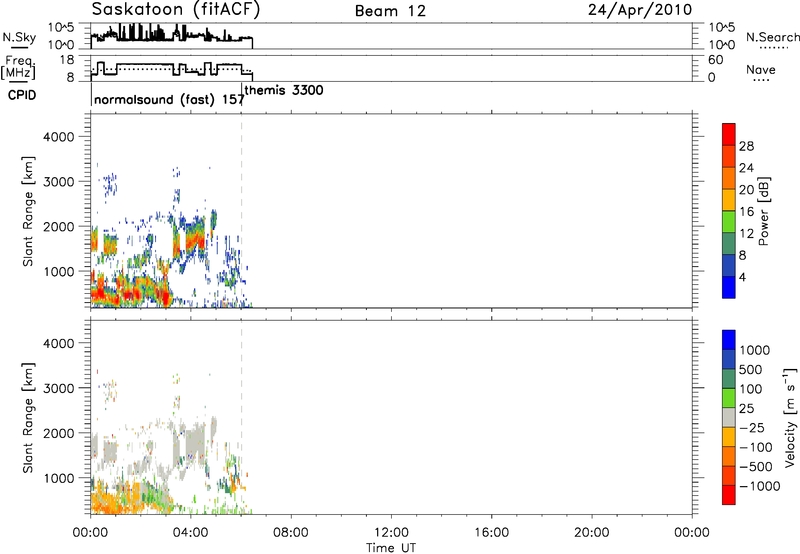Viewport: 800px width, 554px height.
Task: Click the themis 3300 label
Action: coord(284,90)
